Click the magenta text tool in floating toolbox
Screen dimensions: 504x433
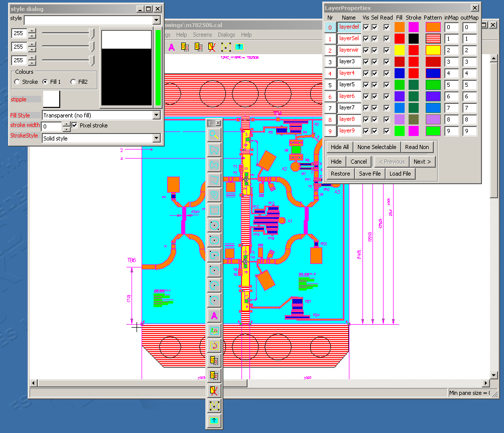[x=214, y=316]
